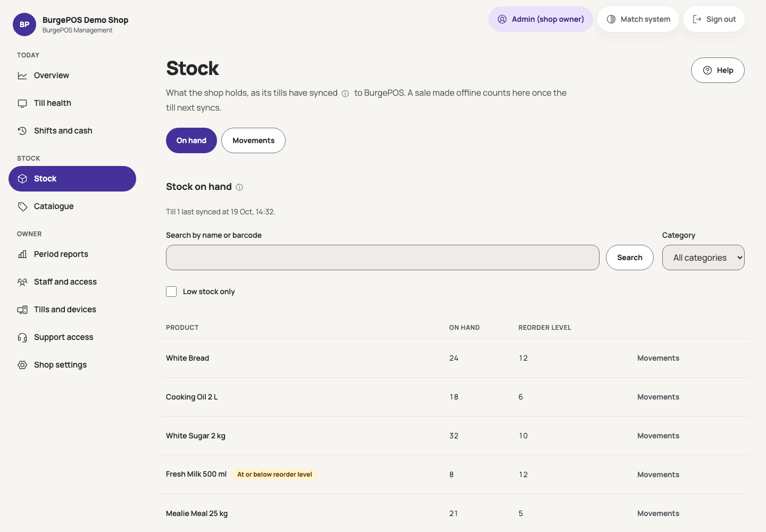Click the Match system theme icon

[x=611, y=19]
